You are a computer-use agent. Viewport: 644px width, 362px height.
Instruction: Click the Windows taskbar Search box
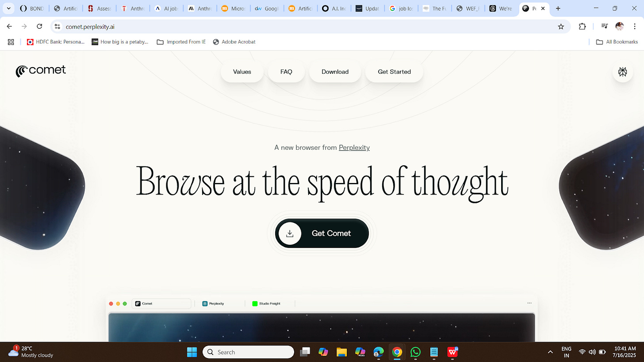[x=248, y=352]
